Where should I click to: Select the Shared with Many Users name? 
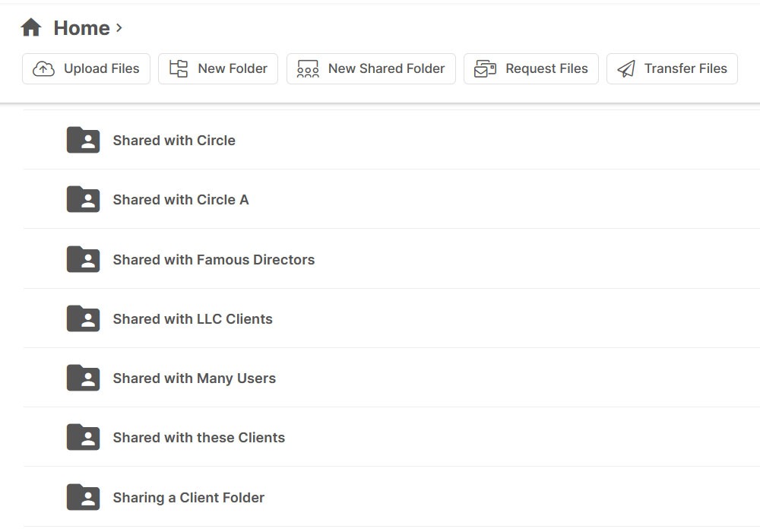tap(194, 378)
